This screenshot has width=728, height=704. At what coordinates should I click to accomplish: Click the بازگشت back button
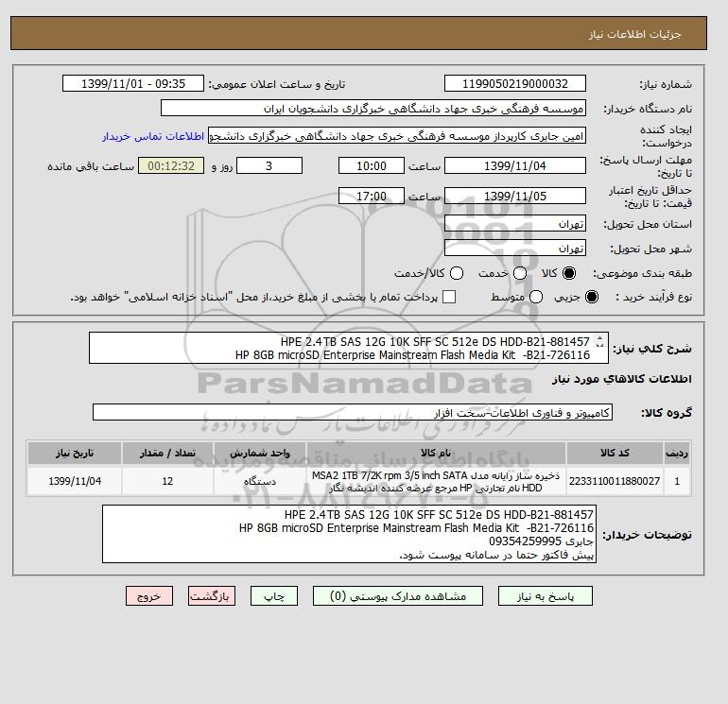click(212, 596)
